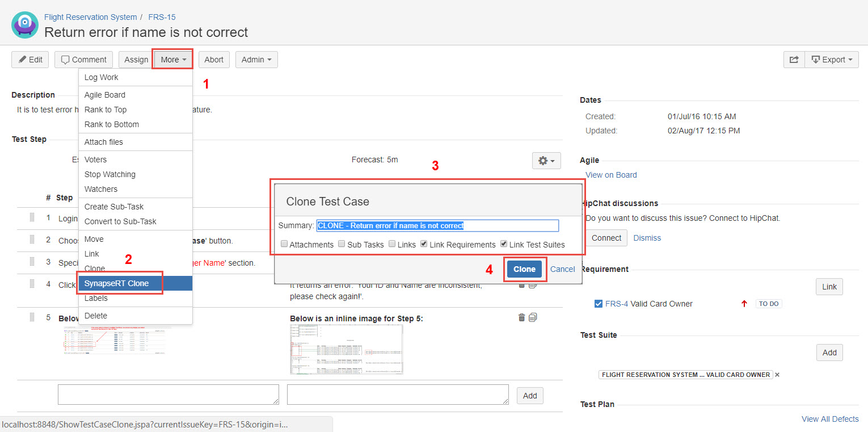
Task: Click the drag handle for step 1
Action: [x=32, y=217]
